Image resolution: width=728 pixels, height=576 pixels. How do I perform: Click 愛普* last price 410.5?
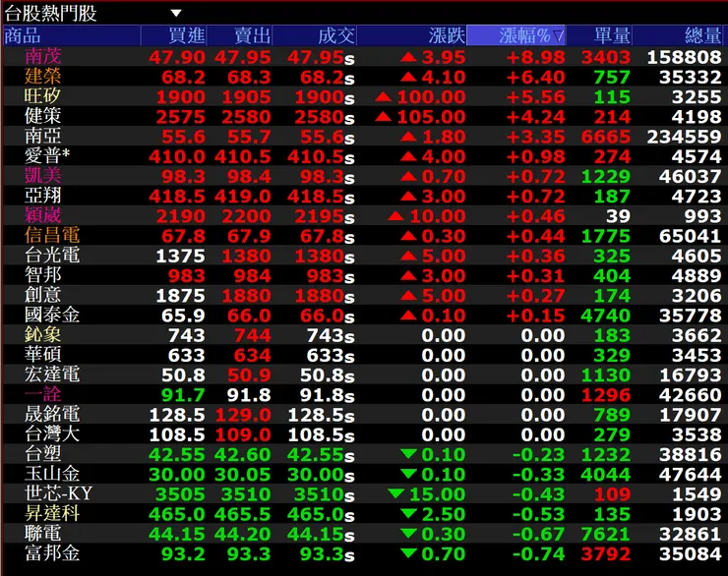tap(317, 156)
